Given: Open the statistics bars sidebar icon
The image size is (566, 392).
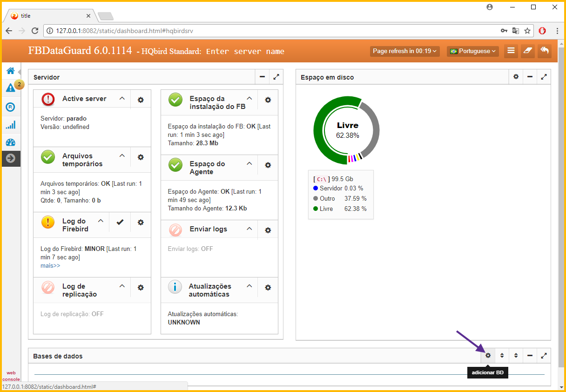Looking at the screenshot, I should click(10, 125).
